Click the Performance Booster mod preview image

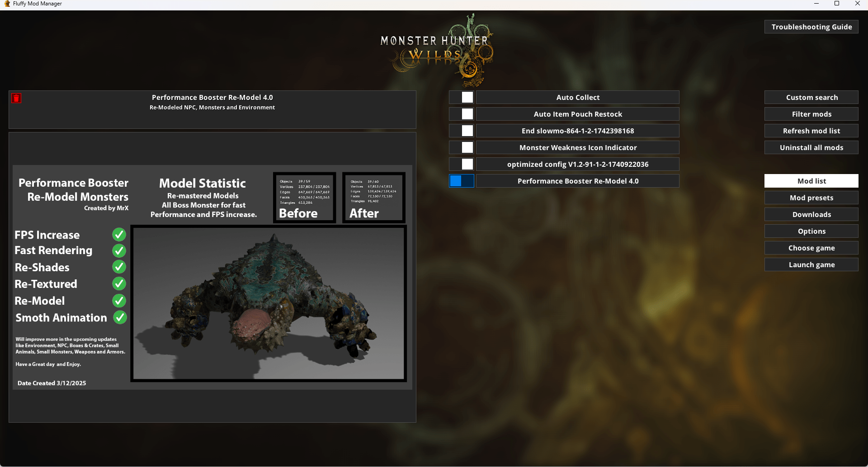click(x=212, y=277)
